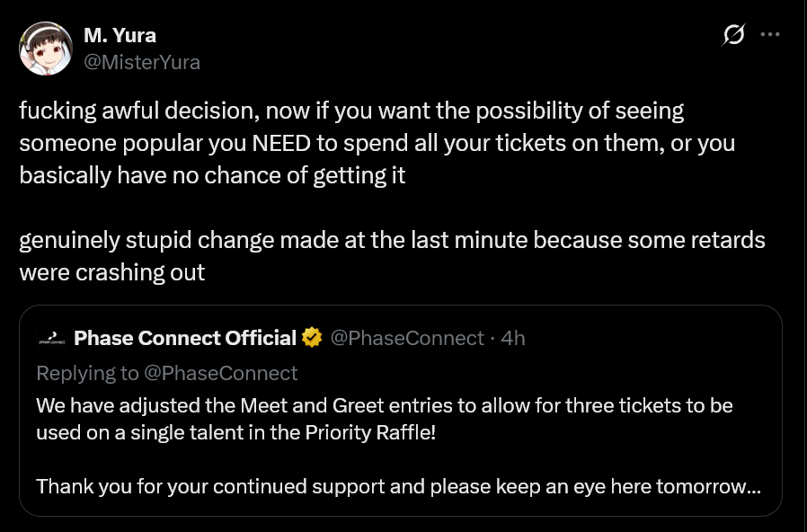This screenshot has width=807, height=532.
Task: Click M. Yura's profile avatar
Action: click(x=46, y=49)
